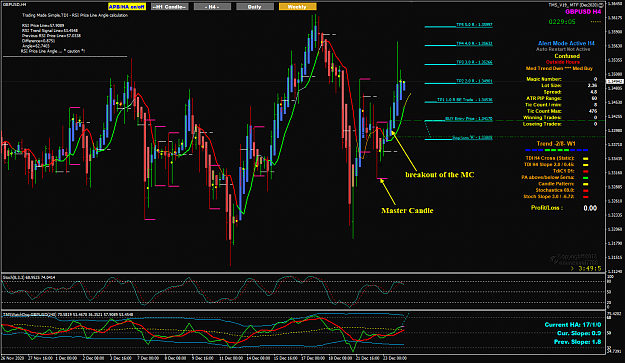This screenshot has height=363, width=625.
Task: Click the Auto Restart Not Active text
Action: point(563,49)
